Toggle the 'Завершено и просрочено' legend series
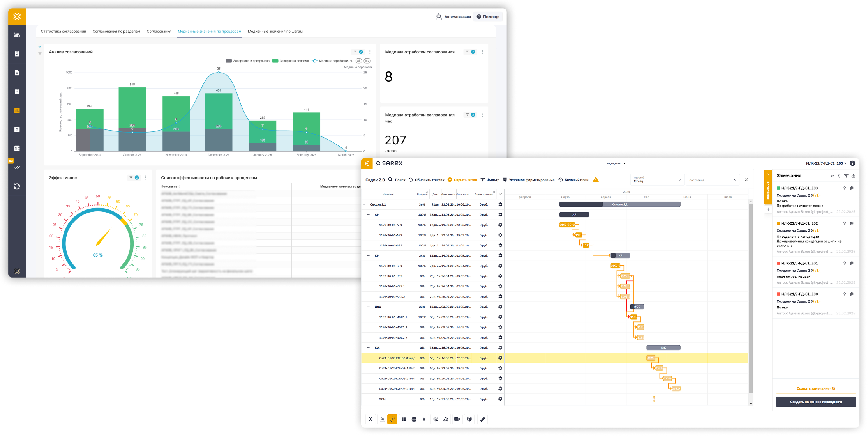The image size is (868, 436). tap(247, 61)
